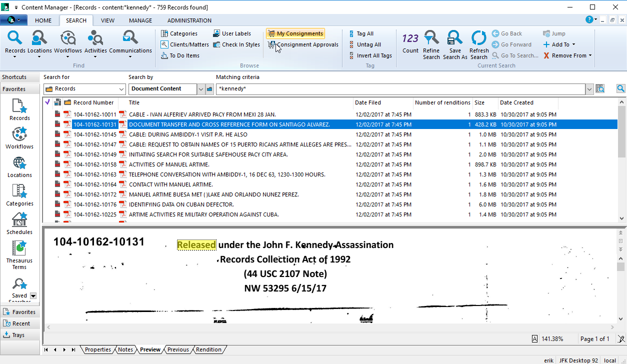Expand Saved Searches sidebar arrow
Viewport: 627px width, 364px height.
point(33,295)
